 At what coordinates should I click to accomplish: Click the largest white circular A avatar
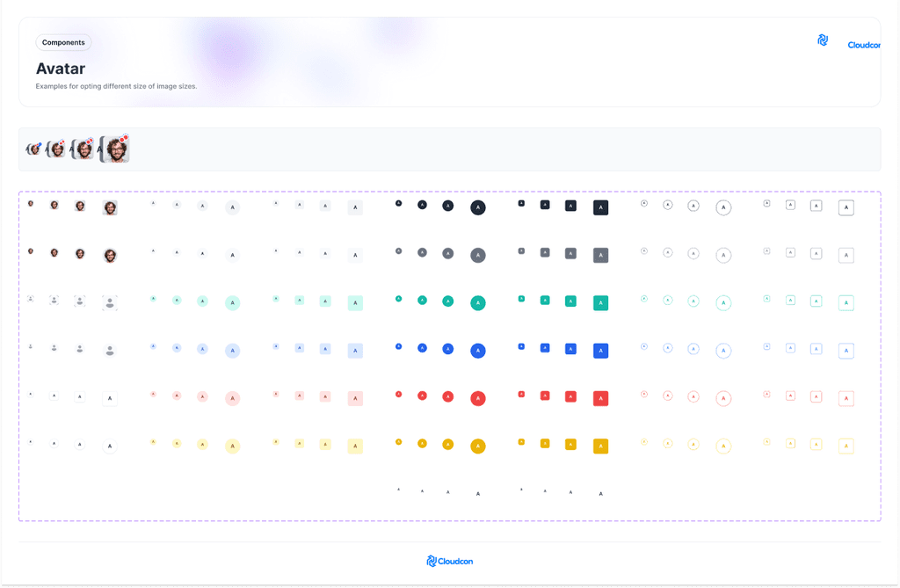click(110, 446)
